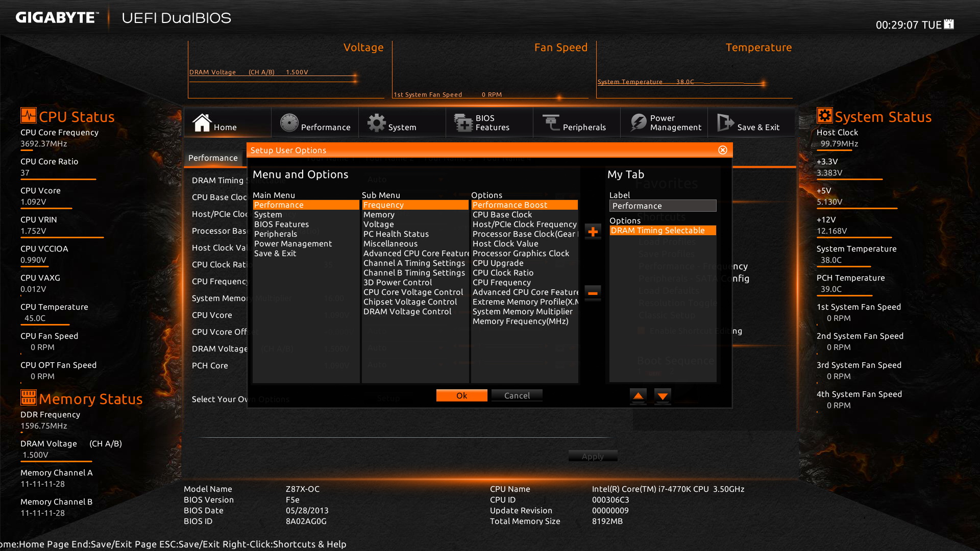Select Host Clock Value option

coord(524,244)
